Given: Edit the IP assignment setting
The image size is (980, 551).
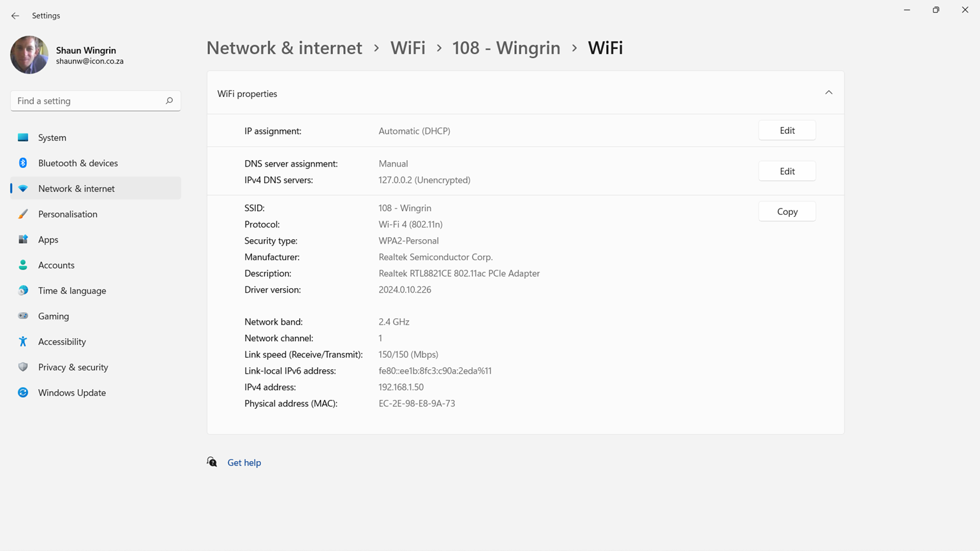Looking at the screenshot, I should (787, 131).
